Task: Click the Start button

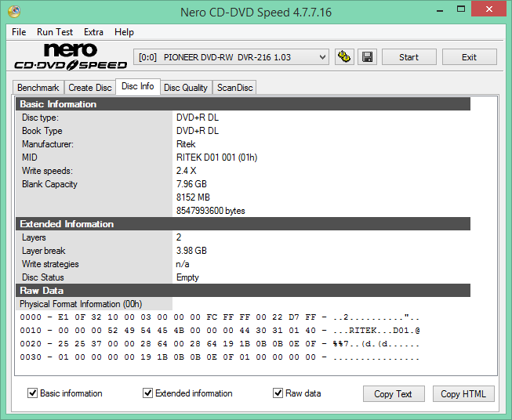Action: tap(409, 57)
